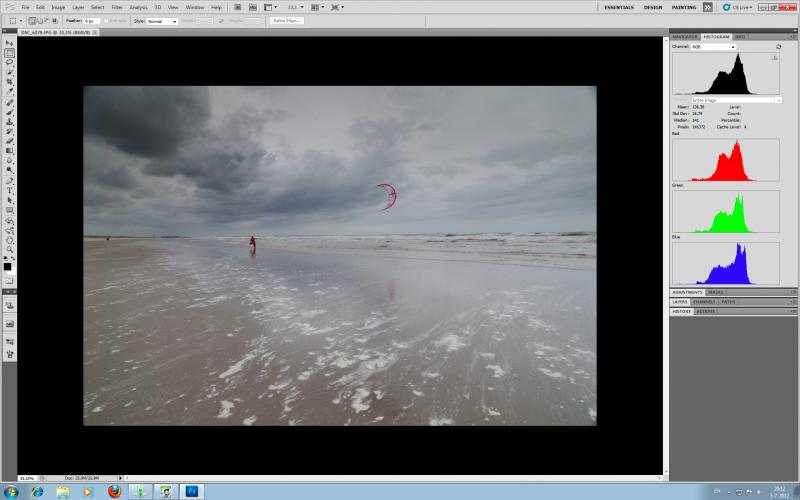Select the 3D Camera Rotate tool

(x=9, y=231)
